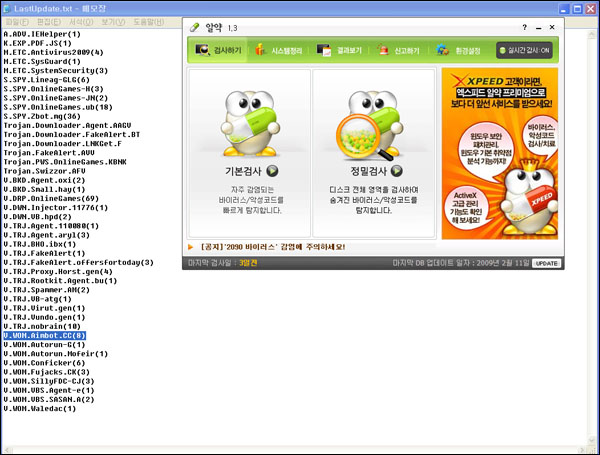Image resolution: width=600 pixels, height=455 pixels.
Task: Click the 마지막 DB 업데이트 일자 status text
Action: pos(461,263)
